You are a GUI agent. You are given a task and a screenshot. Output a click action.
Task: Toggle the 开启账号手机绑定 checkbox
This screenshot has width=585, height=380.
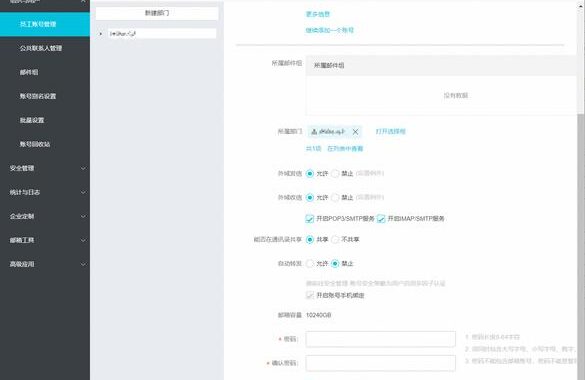coord(310,295)
